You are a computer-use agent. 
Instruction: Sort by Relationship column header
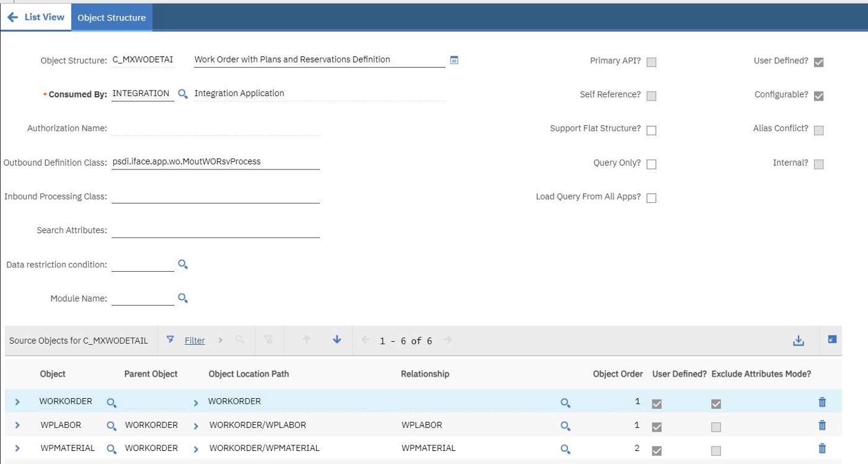425,374
